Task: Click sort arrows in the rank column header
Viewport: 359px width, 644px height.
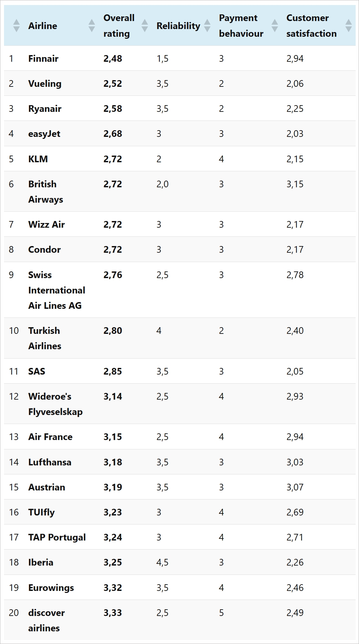Action: point(16,26)
